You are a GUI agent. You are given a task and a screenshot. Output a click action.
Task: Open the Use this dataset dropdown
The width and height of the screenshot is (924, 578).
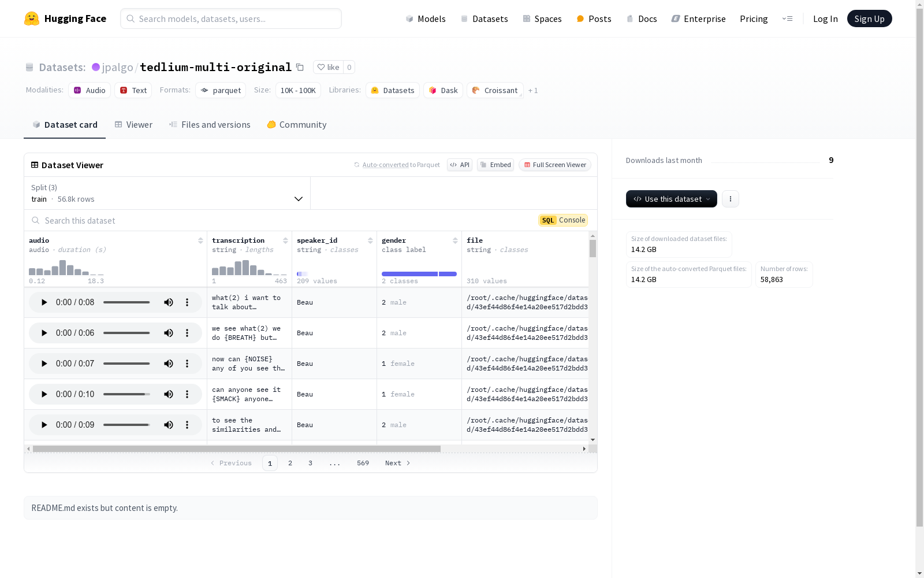click(672, 199)
